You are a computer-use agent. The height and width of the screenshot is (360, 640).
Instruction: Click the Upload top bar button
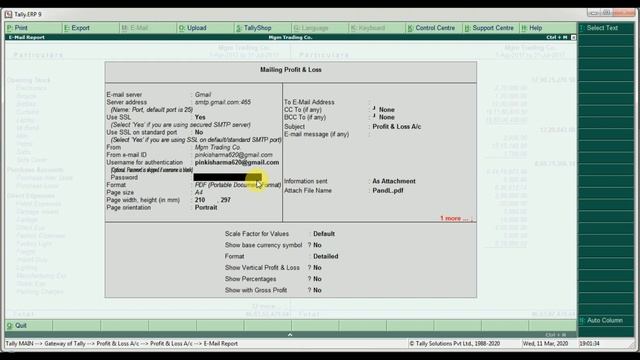(x=192, y=28)
